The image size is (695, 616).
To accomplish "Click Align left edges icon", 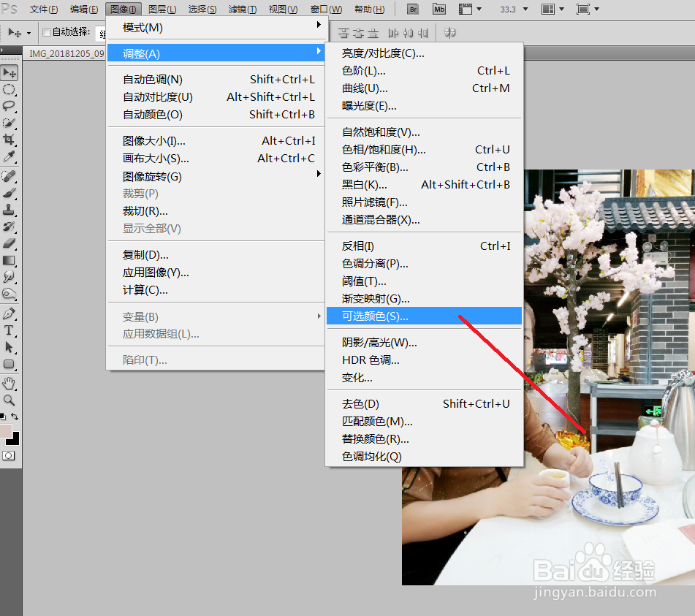I will (x=394, y=33).
